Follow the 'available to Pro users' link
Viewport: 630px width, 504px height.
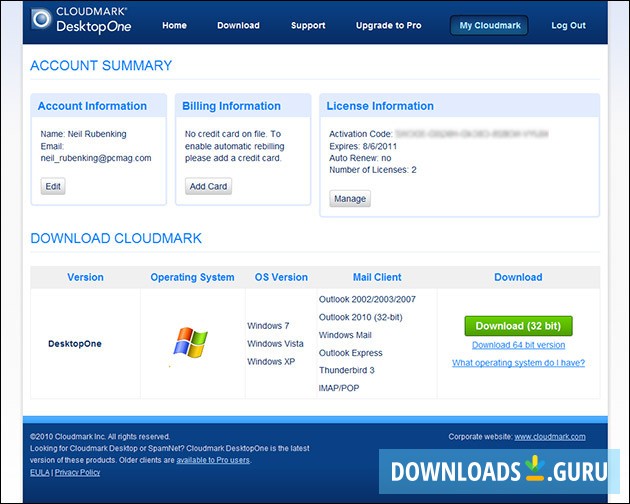213,460
